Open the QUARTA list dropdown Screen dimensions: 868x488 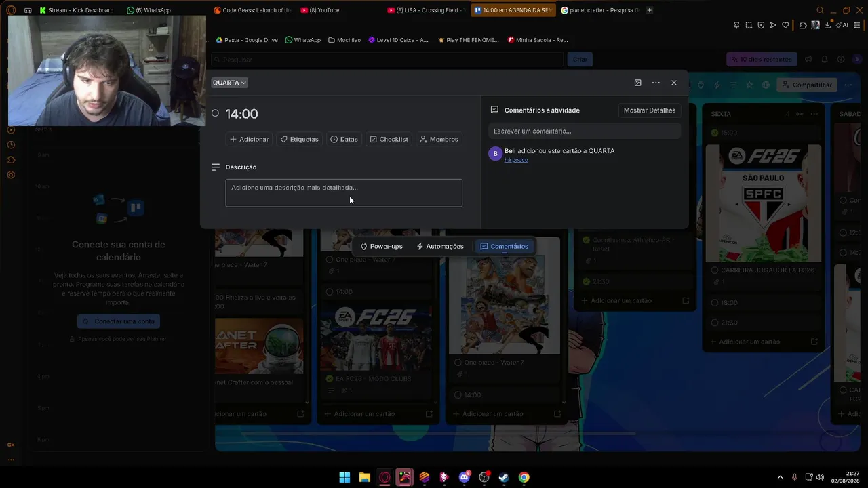[230, 83]
